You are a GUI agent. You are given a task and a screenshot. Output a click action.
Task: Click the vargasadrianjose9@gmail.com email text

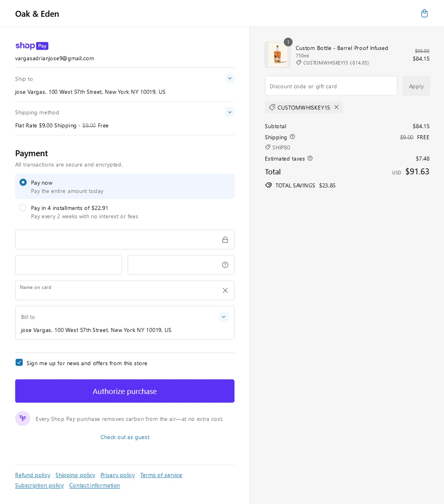pyautogui.click(x=54, y=58)
